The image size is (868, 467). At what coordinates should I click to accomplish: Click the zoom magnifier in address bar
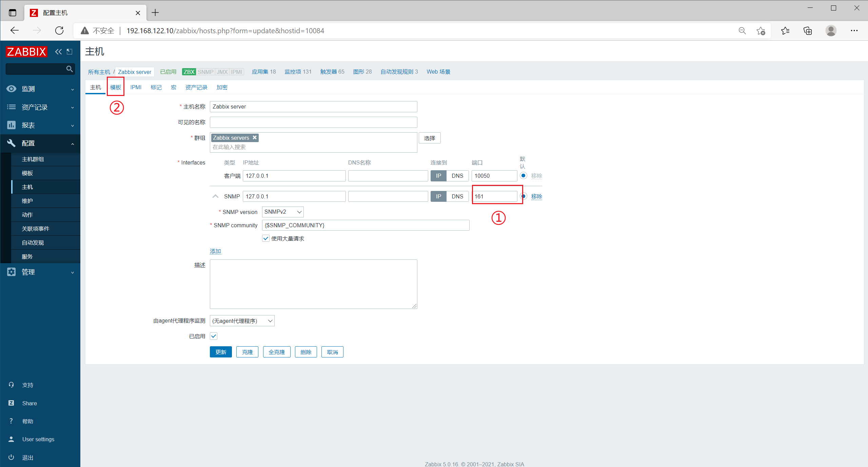pyautogui.click(x=742, y=31)
